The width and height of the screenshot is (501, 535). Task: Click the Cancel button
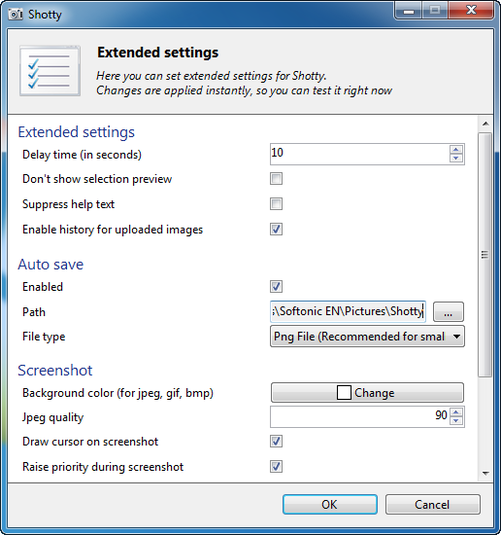pyautogui.click(x=433, y=504)
